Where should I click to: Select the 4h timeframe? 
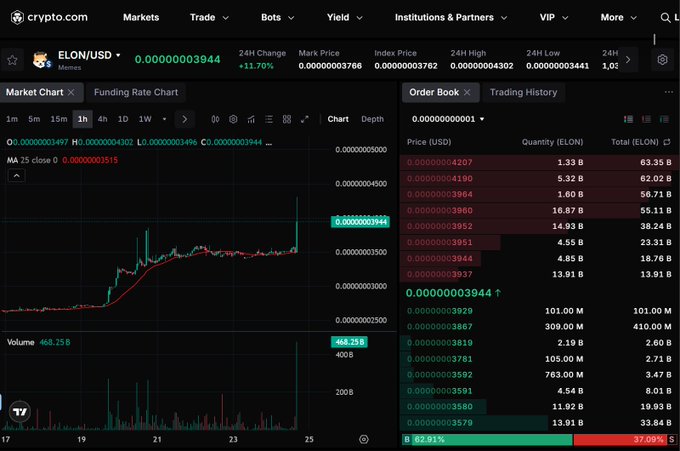coord(103,119)
